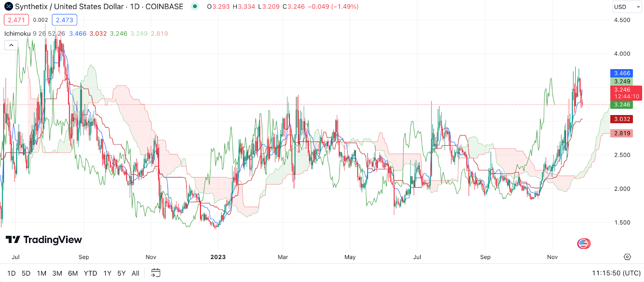This screenshot has height=282, width=644.
Task: Click the 11:15:50 (UTC) clock
Action: [616, 273]
